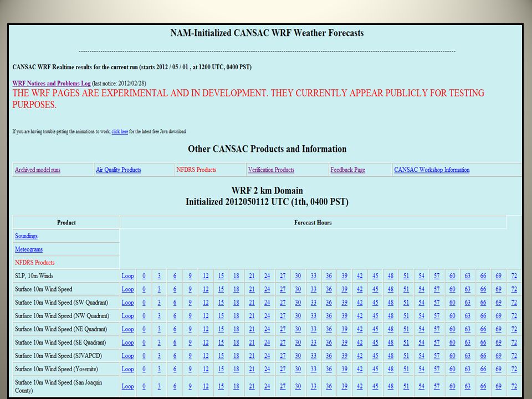
Task: Click NFDRS Products in the Other CANSAC Products row
Action: click(196, 170)
